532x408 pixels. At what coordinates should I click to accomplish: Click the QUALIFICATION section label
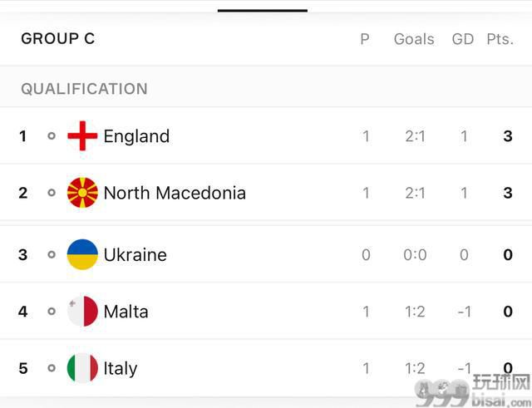pos(84,89)
